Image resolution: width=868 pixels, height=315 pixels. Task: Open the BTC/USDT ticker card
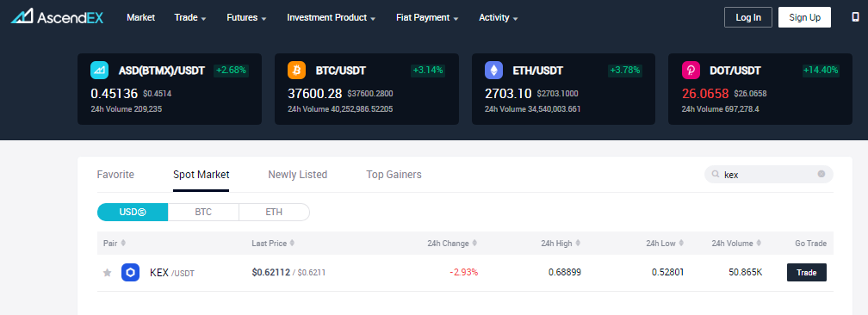[367, 89]
